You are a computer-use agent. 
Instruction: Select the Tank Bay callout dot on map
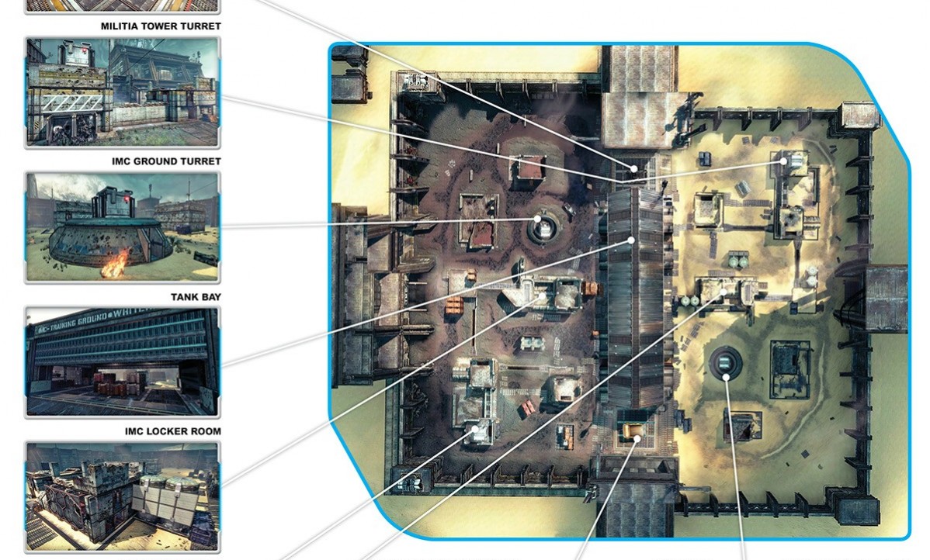632,240
